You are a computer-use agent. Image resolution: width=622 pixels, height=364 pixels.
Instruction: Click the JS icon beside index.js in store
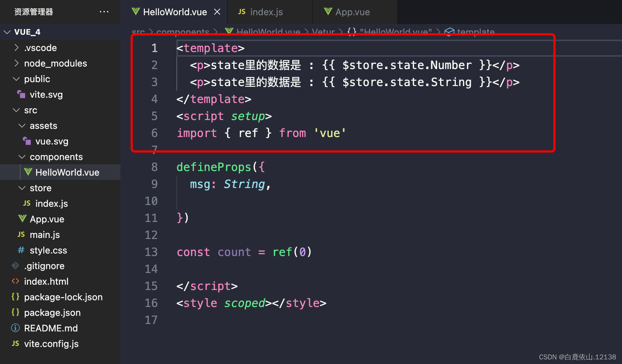[x=27, y=203]
